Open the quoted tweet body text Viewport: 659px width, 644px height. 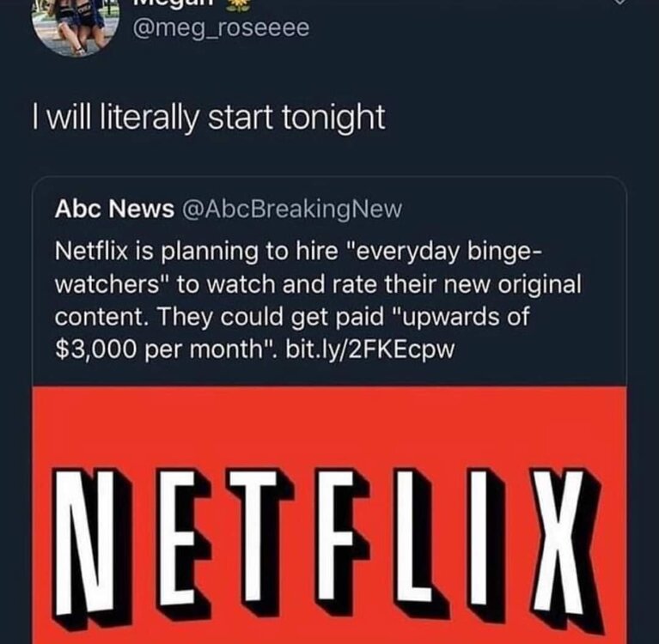(318, 301)
